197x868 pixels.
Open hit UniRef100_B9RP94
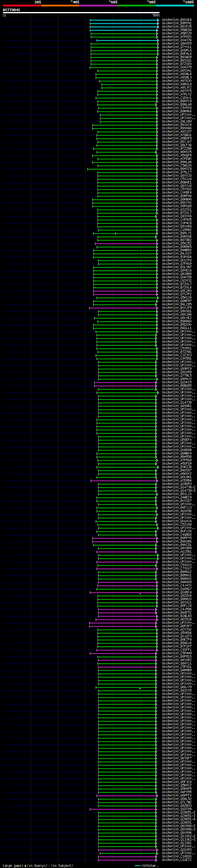pos(177,196)
